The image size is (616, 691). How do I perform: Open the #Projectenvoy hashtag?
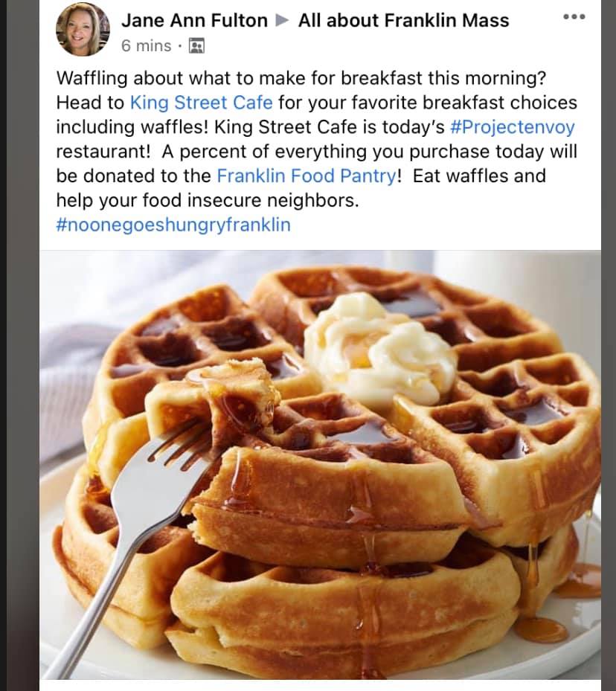point(513,126)
